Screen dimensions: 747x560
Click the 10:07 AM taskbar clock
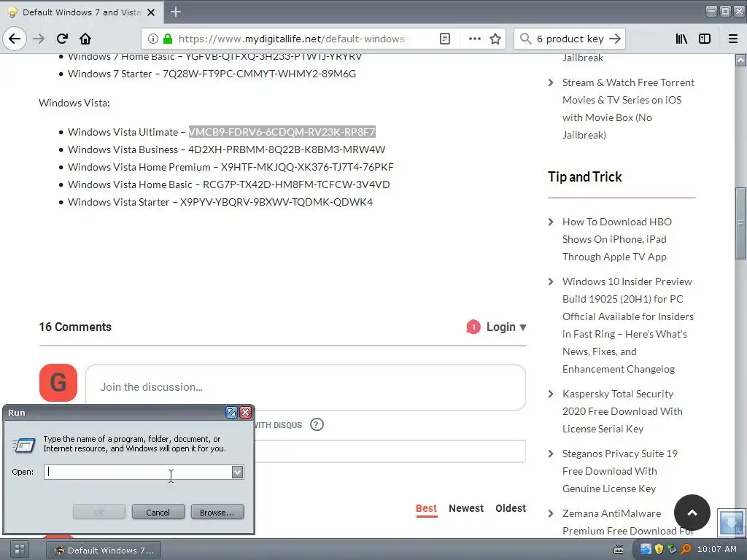pyautogui.click(x=717, y=549)
